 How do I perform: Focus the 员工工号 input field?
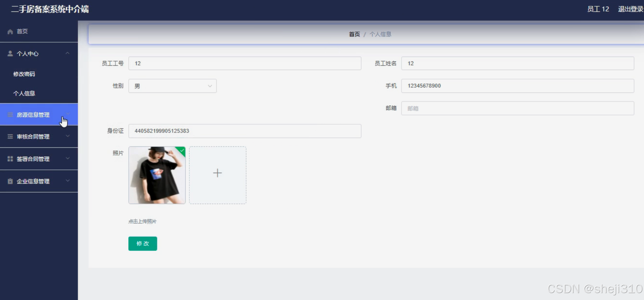pyautogui.click(x=245, y=64)
